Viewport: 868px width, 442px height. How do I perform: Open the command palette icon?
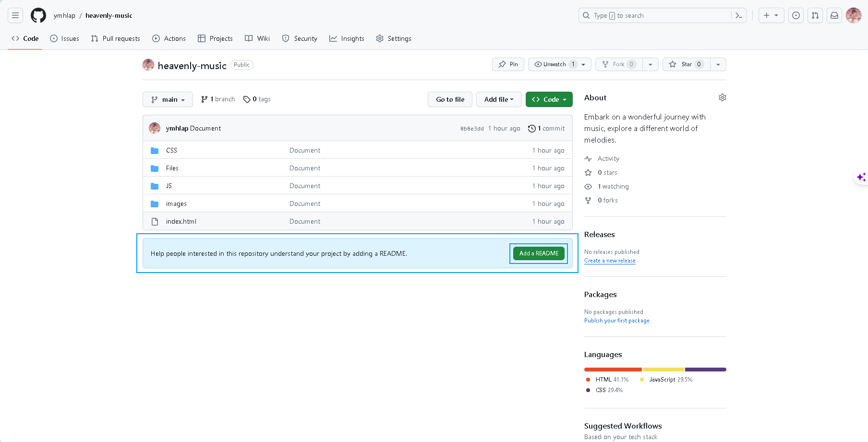[739, 15]
